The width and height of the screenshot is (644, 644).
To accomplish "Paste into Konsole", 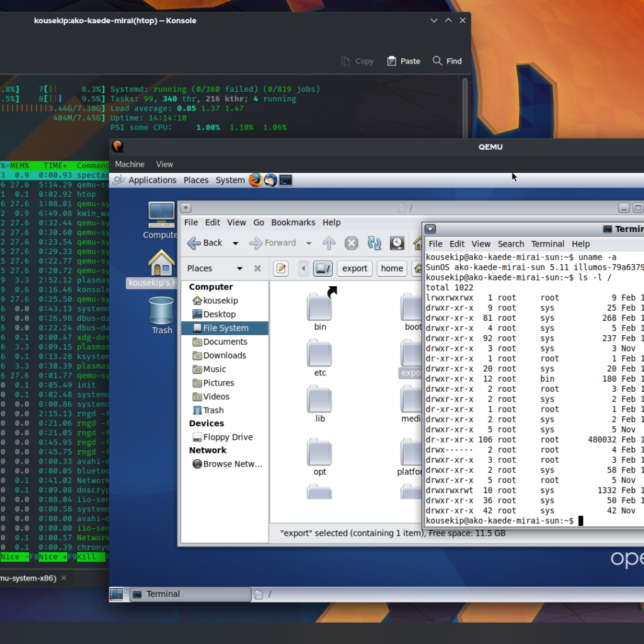I will point(404,61).
